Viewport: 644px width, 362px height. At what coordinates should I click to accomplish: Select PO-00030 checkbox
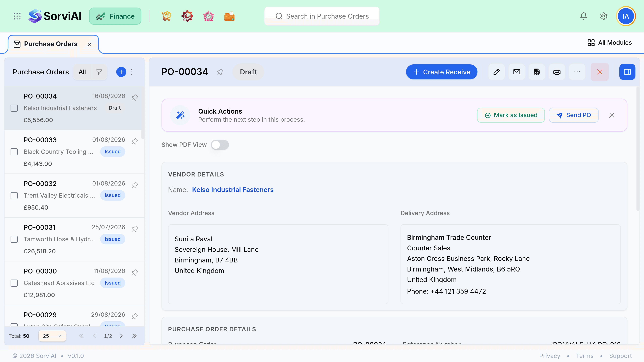(14, 283)
